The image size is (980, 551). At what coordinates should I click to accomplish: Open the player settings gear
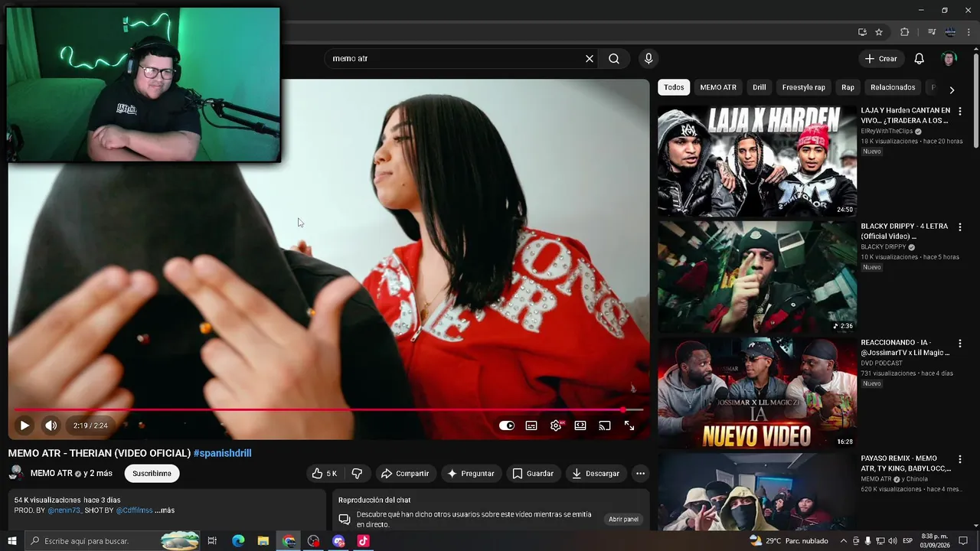[556, 425]
